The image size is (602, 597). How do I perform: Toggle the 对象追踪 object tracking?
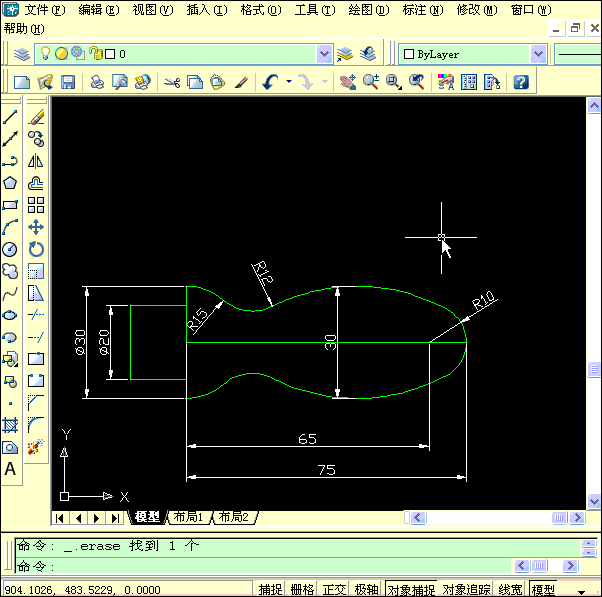pos(466,589)
